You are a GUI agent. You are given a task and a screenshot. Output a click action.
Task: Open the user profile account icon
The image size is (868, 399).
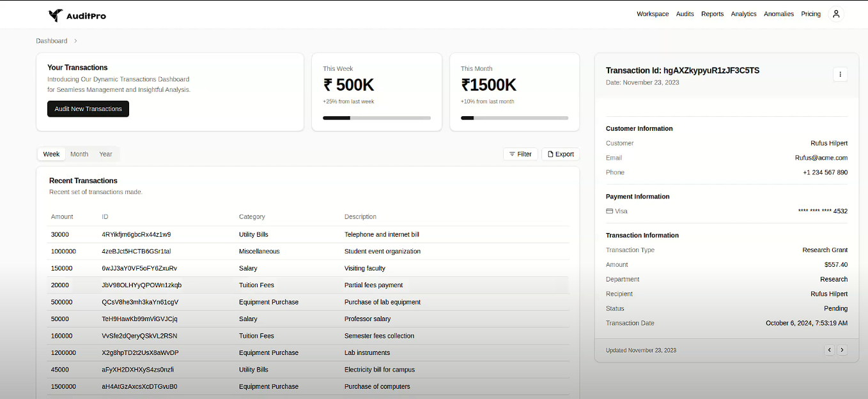836,13
